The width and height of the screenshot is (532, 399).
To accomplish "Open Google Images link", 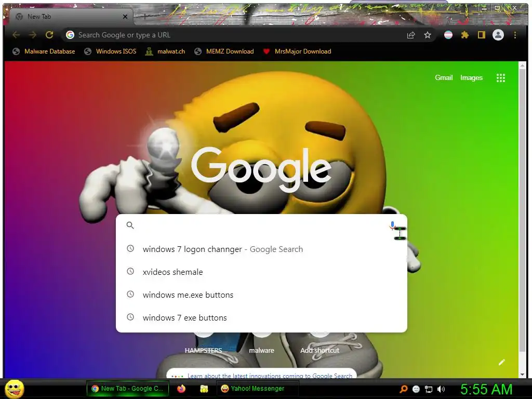I will coord(471,78).
